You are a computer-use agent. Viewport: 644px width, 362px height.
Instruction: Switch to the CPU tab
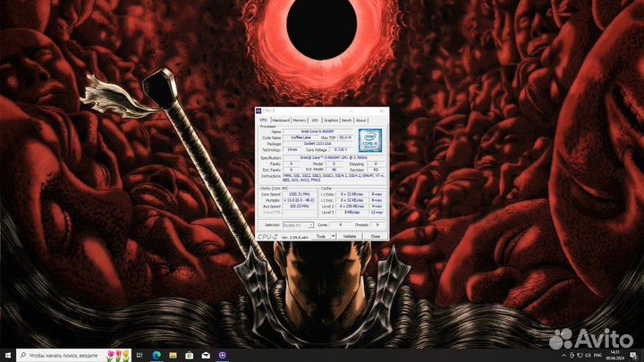(x=263, y=121)
